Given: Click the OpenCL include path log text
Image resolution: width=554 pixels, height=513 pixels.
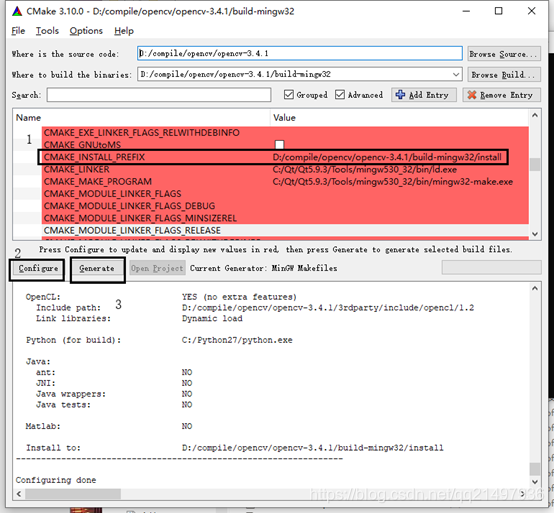Looking at the screenshot, I should pyautogui.click(x=328, y=308).
